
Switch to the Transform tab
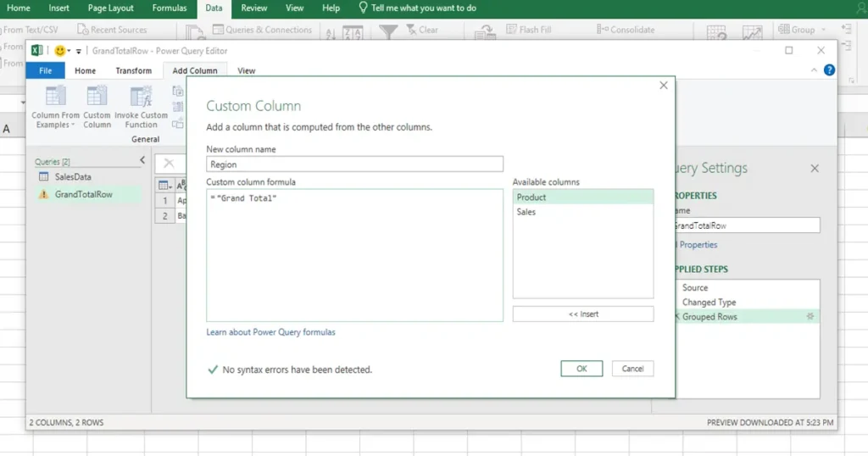(133, 71)
